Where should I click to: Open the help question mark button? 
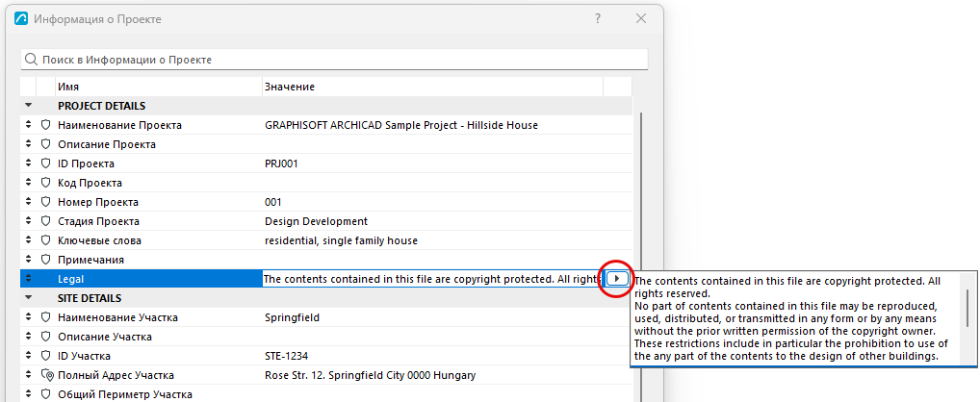tap(598, 18)
